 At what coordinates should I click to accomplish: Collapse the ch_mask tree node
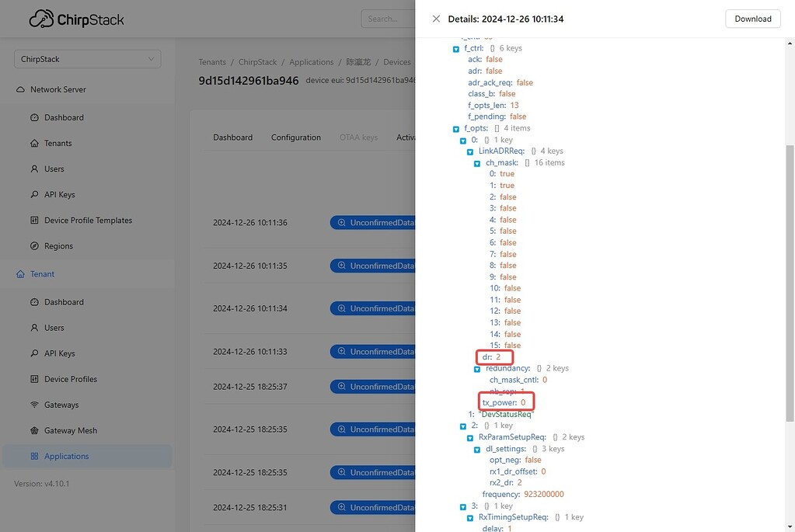[x=476, y=162]
